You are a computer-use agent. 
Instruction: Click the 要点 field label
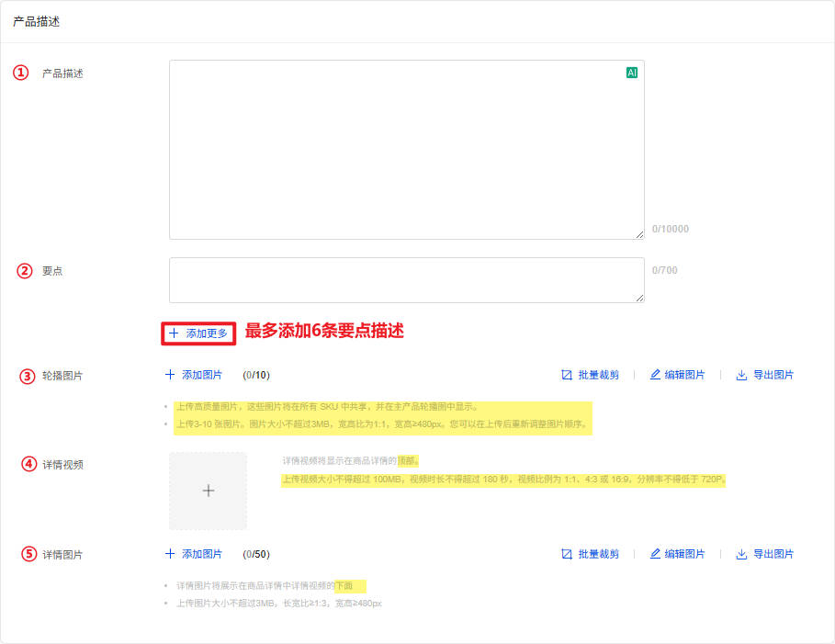pos(52,271)
